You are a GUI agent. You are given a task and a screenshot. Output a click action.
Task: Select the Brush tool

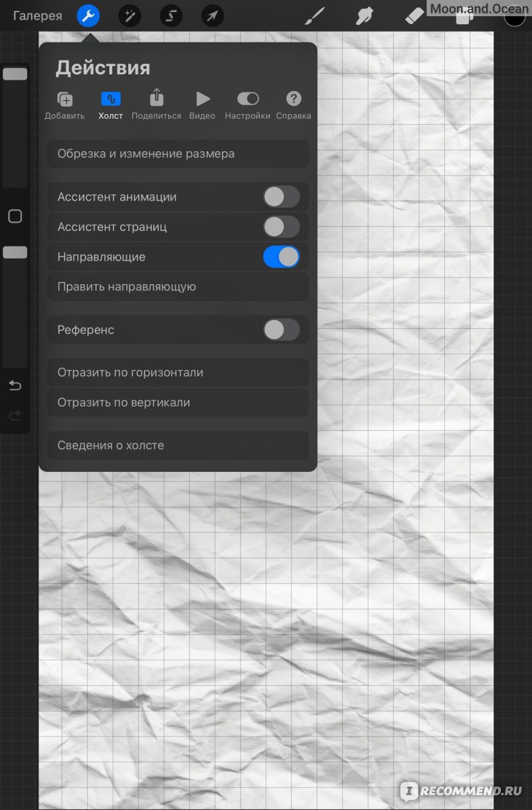[315, 16]
